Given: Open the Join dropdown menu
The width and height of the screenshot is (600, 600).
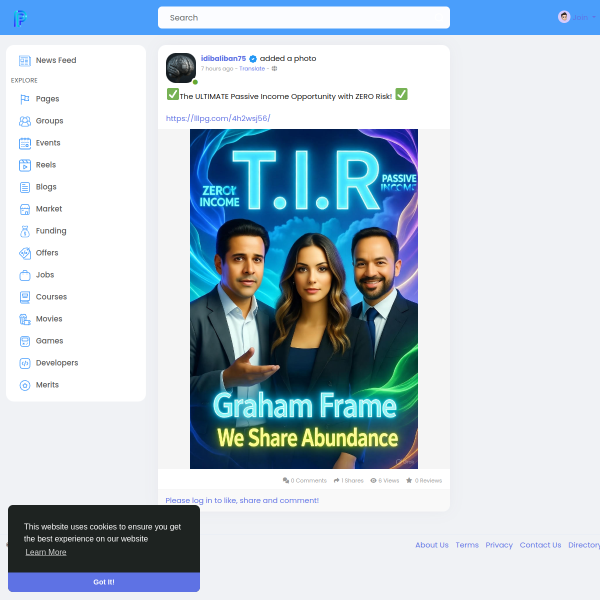Looking at the screenshot, I should [574, 17].
